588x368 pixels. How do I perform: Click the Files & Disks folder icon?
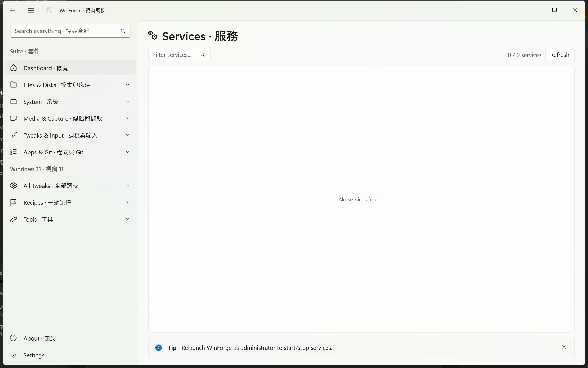tap(13, 85)
